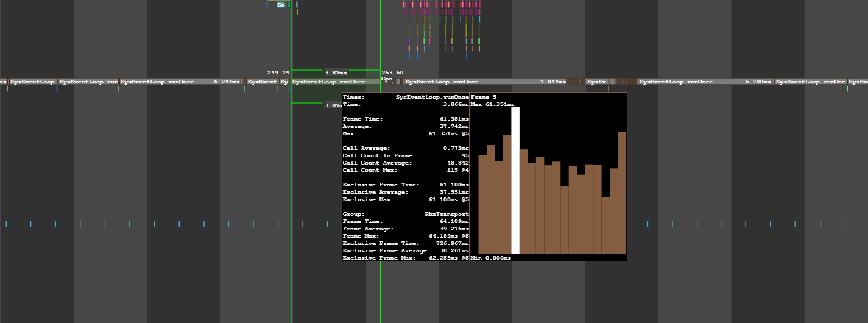The height and width of the screenshot is (323, 868).
Task: Click the shortest brown histogram bar
Action: tap(605, 225)
